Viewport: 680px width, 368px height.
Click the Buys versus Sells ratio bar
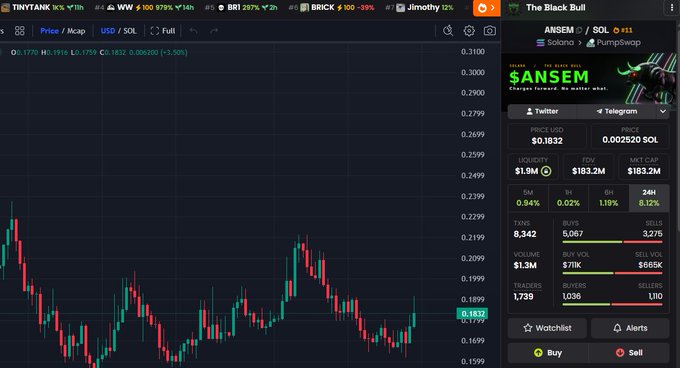[612, 242]
